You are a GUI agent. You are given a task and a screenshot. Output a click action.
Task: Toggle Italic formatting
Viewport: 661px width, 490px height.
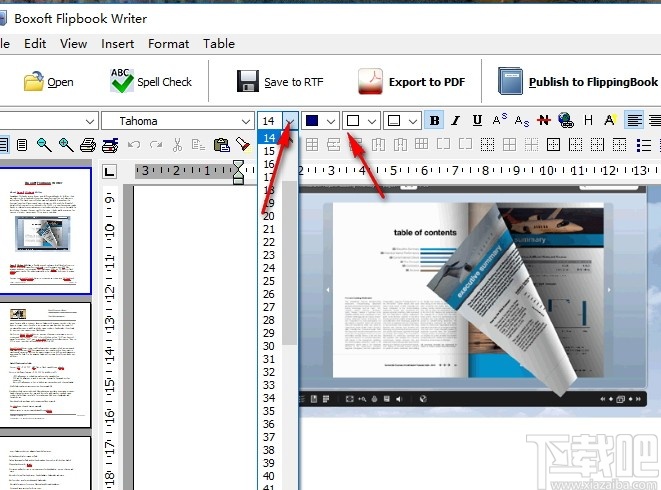pos(456,121)
